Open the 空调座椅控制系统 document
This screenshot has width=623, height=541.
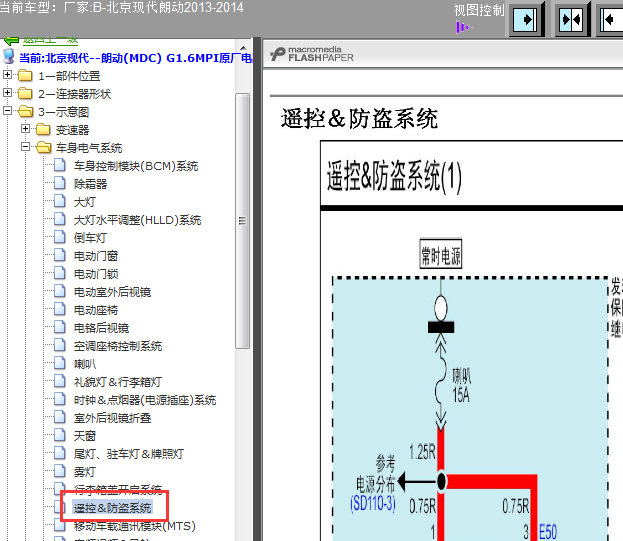click(118, 346)
